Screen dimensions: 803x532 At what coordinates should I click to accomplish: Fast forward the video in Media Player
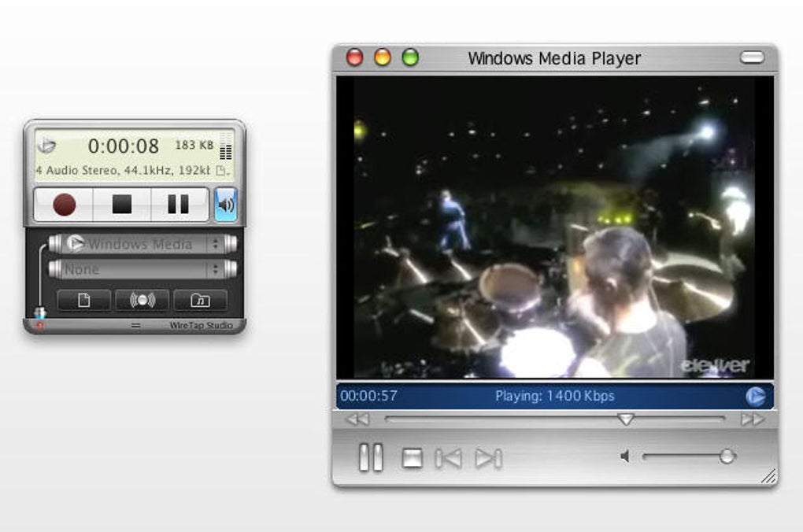[753, 419]
